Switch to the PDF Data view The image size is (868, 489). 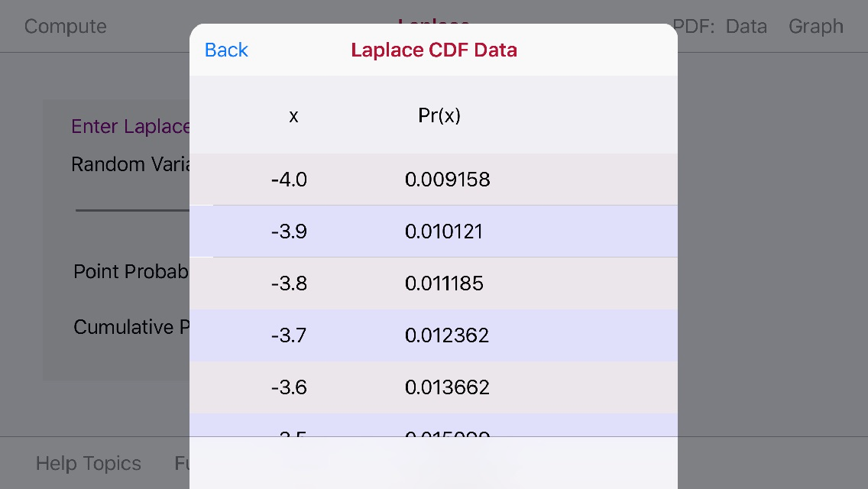tap(746, 26)
